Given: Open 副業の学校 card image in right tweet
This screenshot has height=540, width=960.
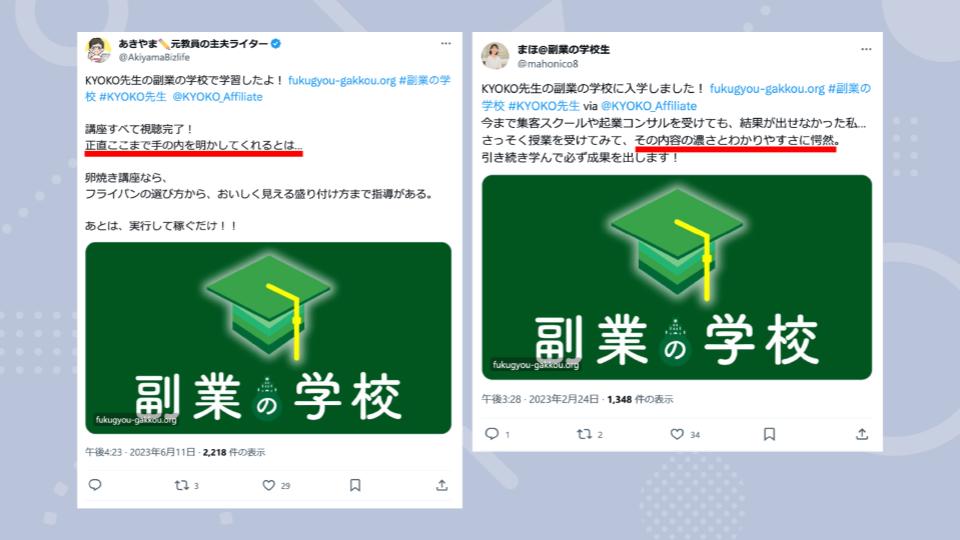Looking at the screenshot, I should click(677, 277).
